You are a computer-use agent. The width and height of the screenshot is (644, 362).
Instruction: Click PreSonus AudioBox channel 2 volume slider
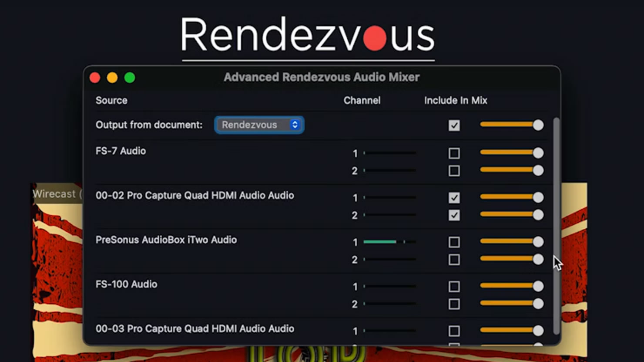click(512, 259)
